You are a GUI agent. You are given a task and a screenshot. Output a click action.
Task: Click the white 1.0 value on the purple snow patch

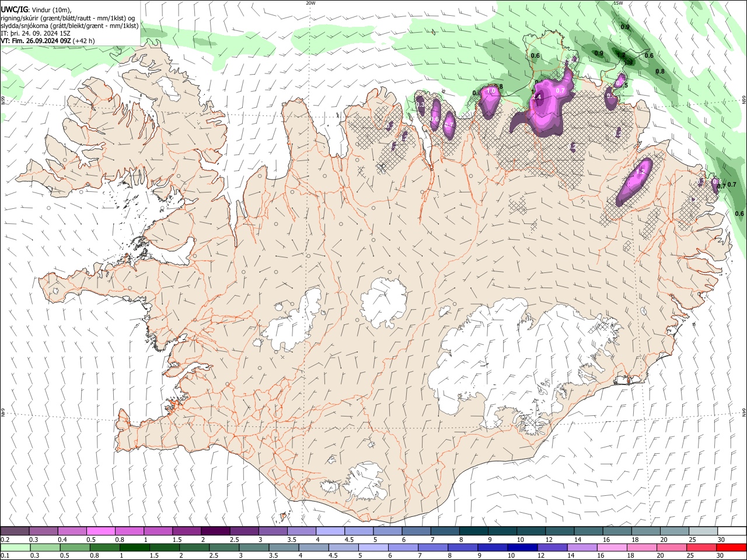tap(491, 90)
